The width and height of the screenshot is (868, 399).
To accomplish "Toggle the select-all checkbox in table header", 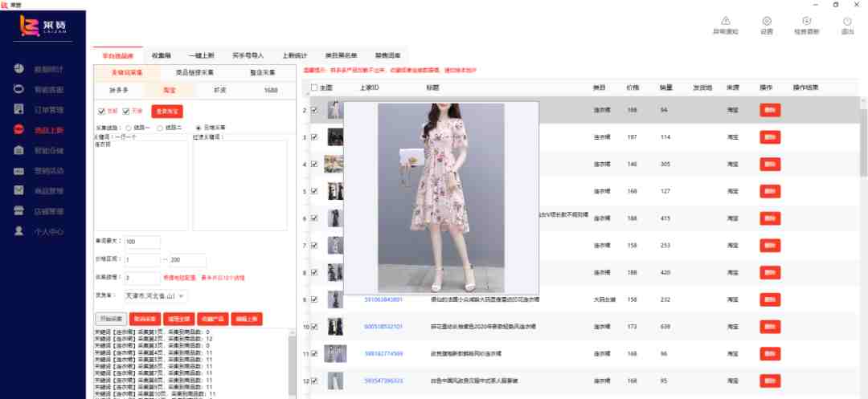I will (x=314, y=88).
